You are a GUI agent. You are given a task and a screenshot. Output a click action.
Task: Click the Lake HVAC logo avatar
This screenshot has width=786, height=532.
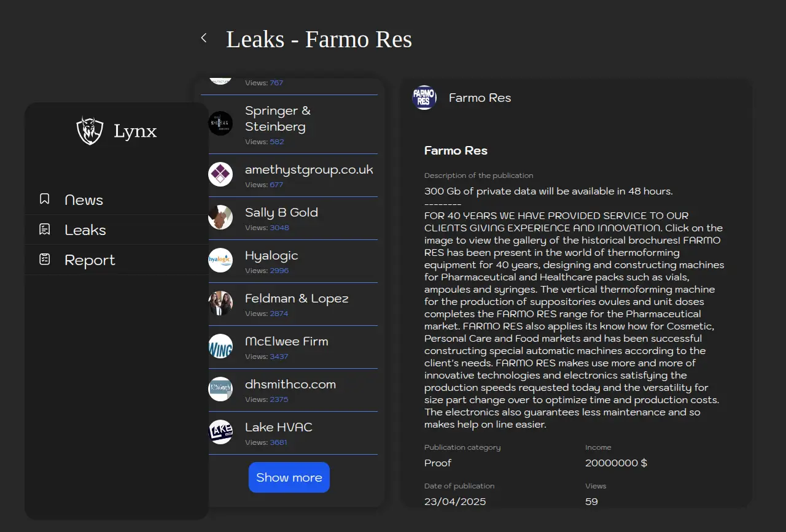[x=220, y=432]
